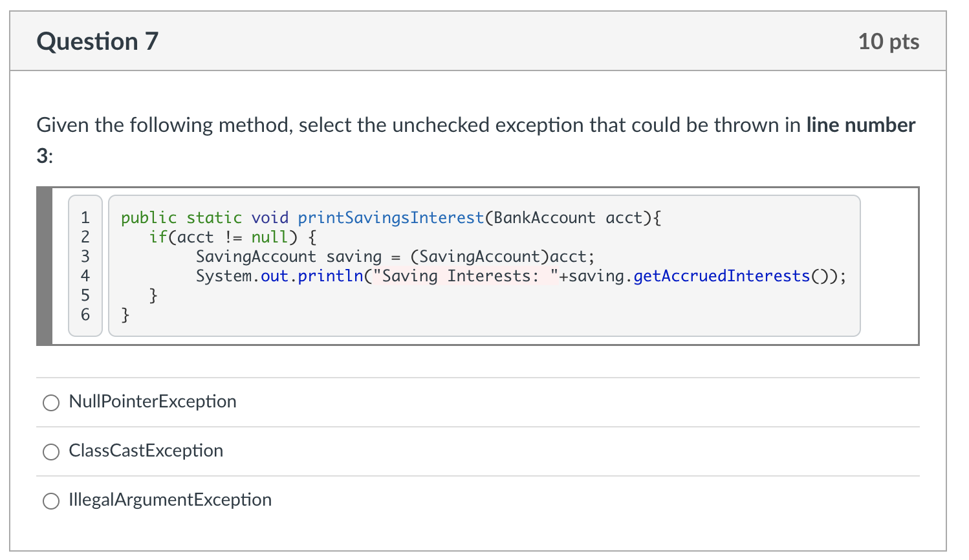Image resolution: width=969 pixels, height=560 pixels.
Task: Click the bold "line number" text
Action: click(x=860, y=125)
